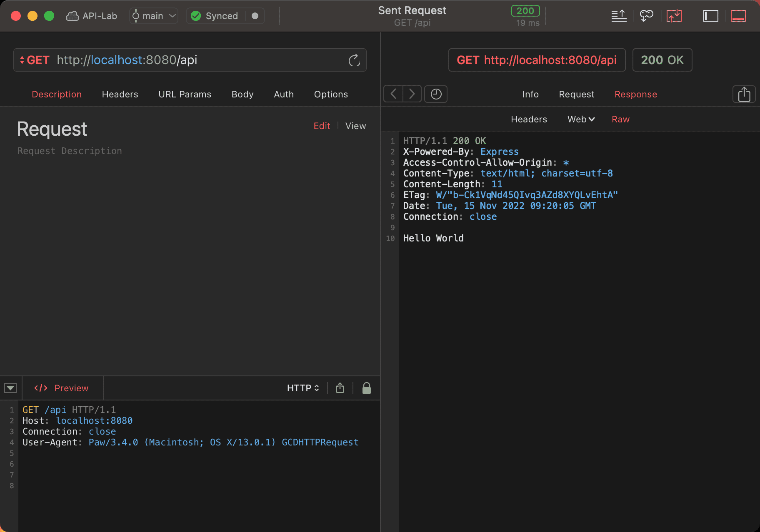760x532 pixels.
Task: Click 'text/html; charset=utf-8' value
Action: [547, 173]
